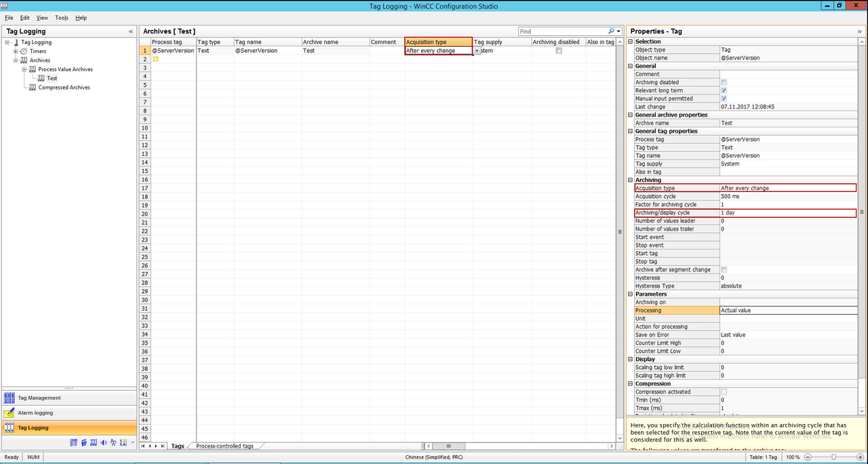Select the Tag Logging navigation bar entry
Screen dimensions: 868x464
(68, 428)
